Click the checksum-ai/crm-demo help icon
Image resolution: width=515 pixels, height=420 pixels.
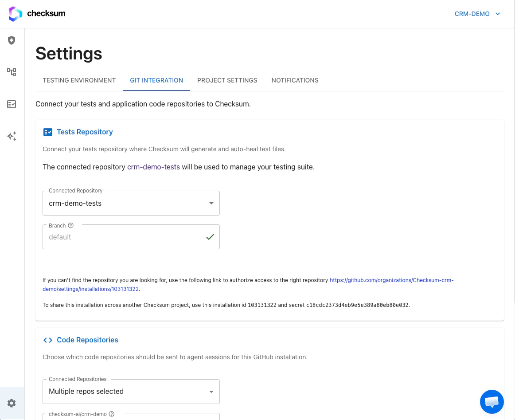tap(112, 414)
